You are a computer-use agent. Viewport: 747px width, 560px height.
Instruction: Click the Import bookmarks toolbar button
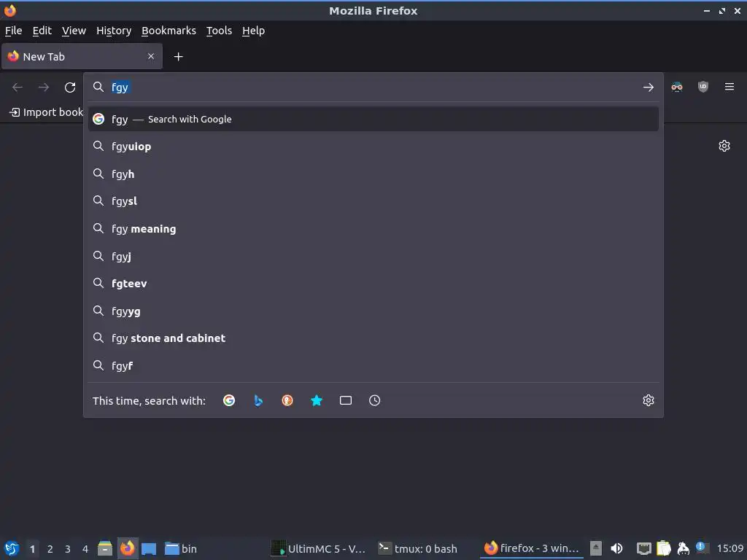[46, 112]
